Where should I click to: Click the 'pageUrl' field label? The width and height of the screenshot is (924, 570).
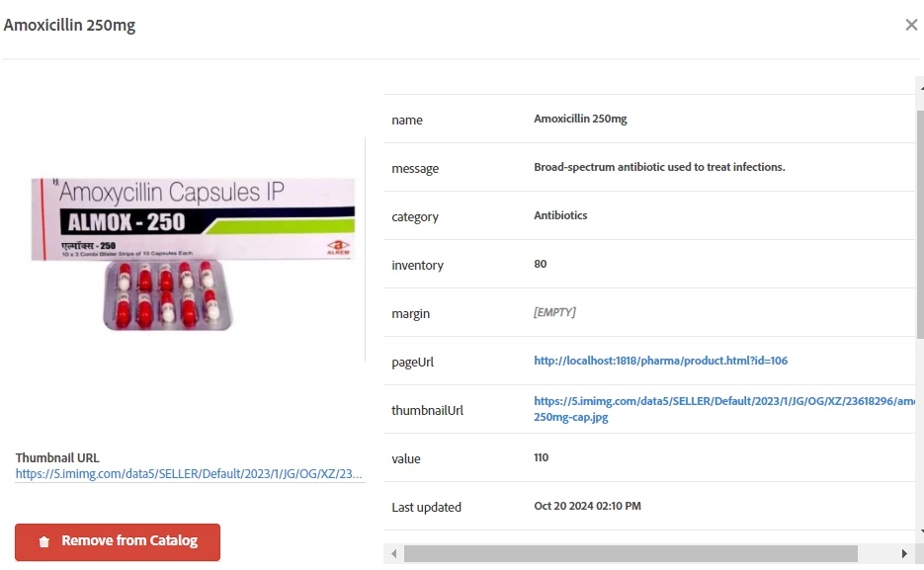[412, 363]
